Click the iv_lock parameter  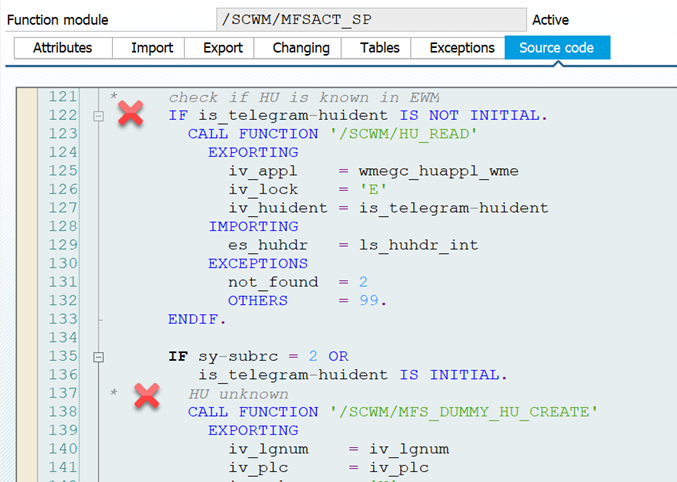[263, 190]
